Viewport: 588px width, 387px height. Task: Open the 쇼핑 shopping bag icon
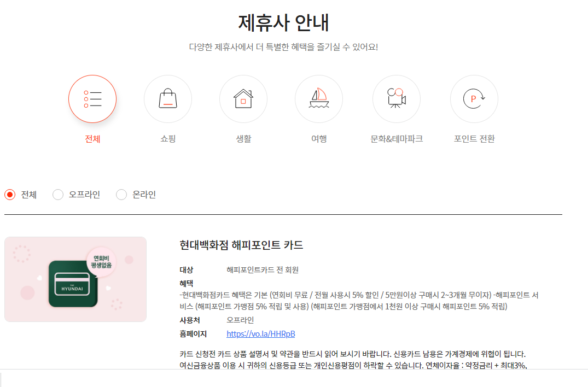[167, 99]
